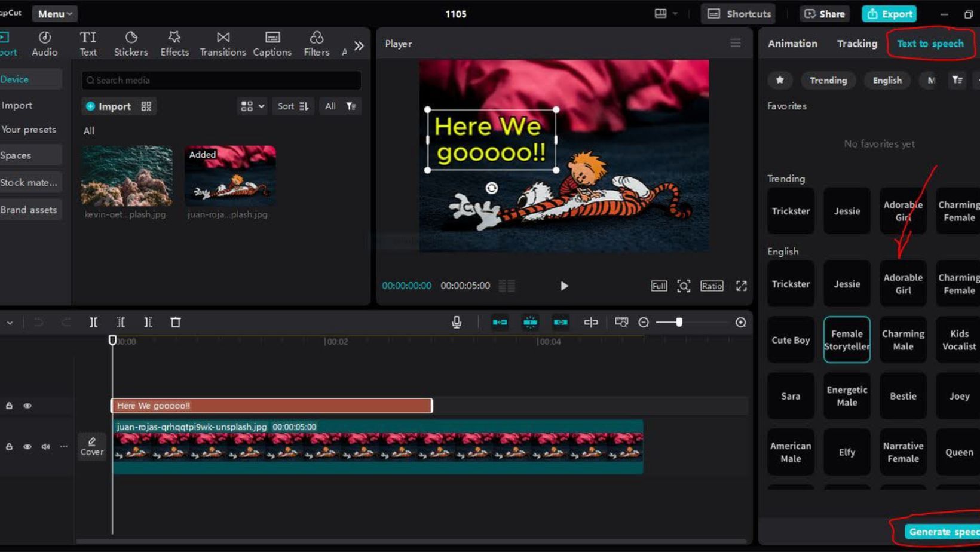
Task: Click the Generate speech button
Action: 942,532
